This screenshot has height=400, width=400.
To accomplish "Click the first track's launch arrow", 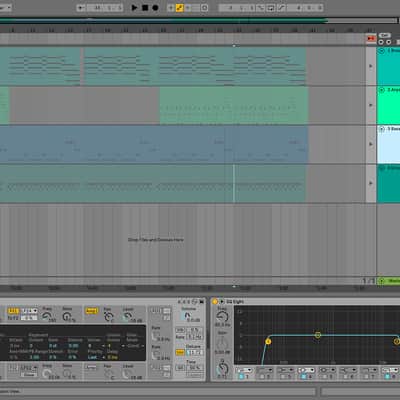I will pyautogui.click(x=371, y=66).
